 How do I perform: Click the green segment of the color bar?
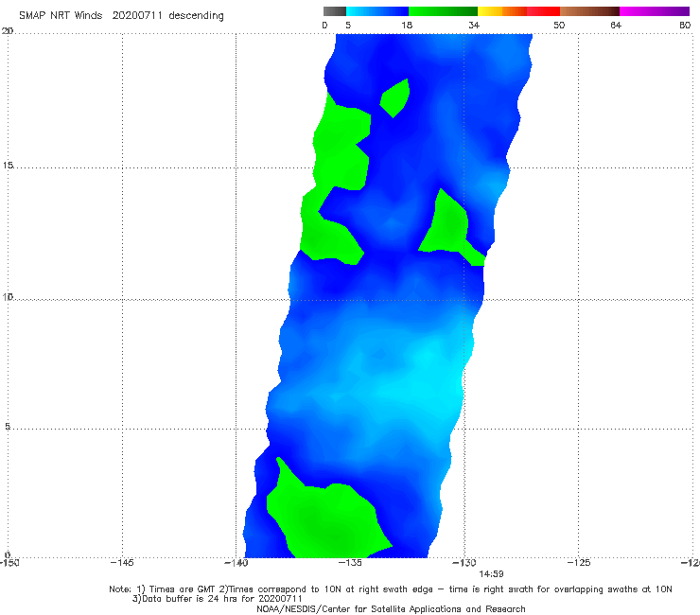[x=443, y=11]
